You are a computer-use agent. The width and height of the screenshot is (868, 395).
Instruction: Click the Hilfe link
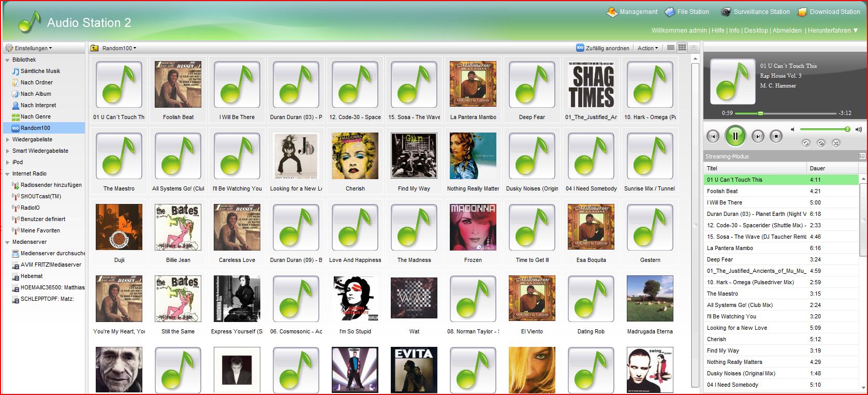tap(718, 31)
